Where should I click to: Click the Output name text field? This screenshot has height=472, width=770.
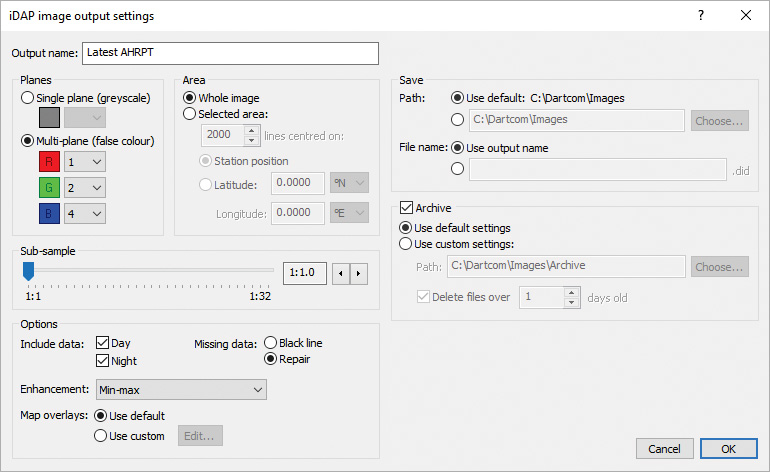(x=231, y=52)
